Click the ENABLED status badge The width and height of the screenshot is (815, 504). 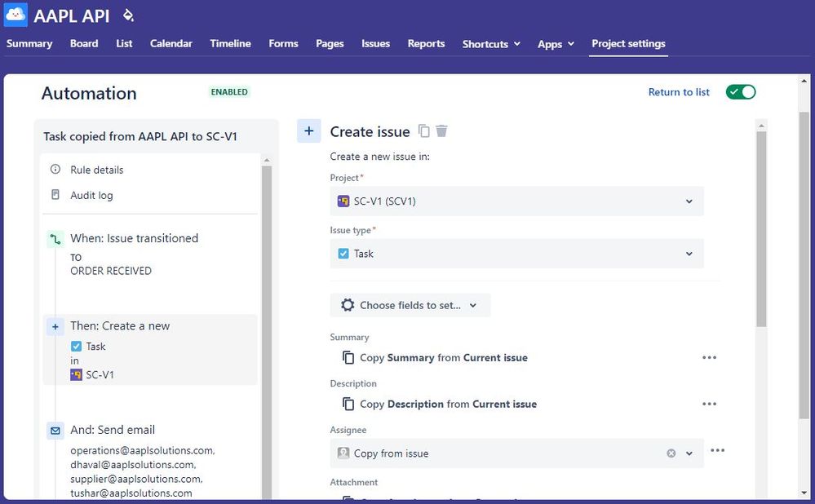point(229,92)
